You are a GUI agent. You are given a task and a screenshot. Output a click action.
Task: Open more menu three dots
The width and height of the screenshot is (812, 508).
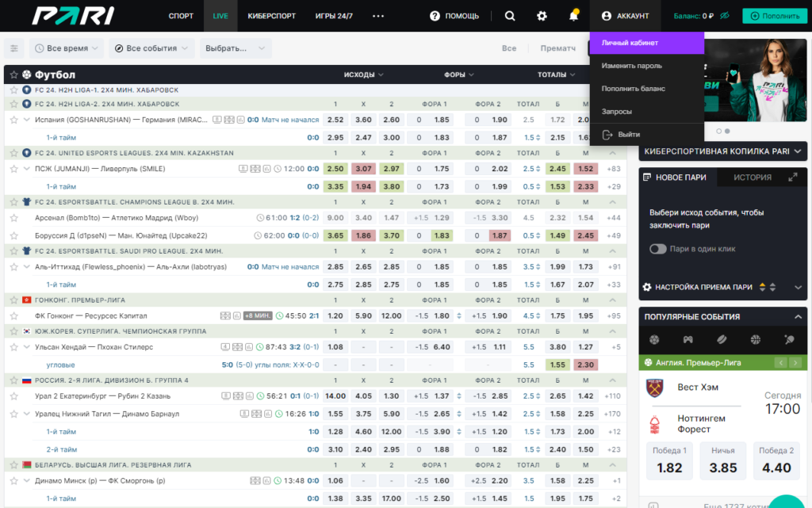coord(378,16)
